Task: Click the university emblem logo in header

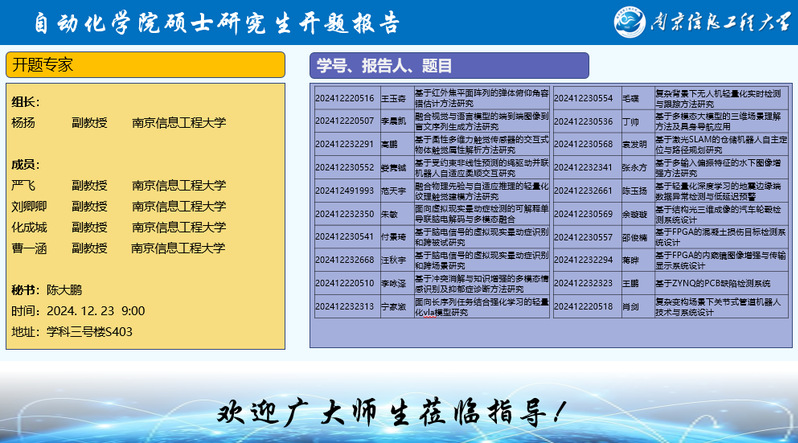Action: (x=634, y=23)
